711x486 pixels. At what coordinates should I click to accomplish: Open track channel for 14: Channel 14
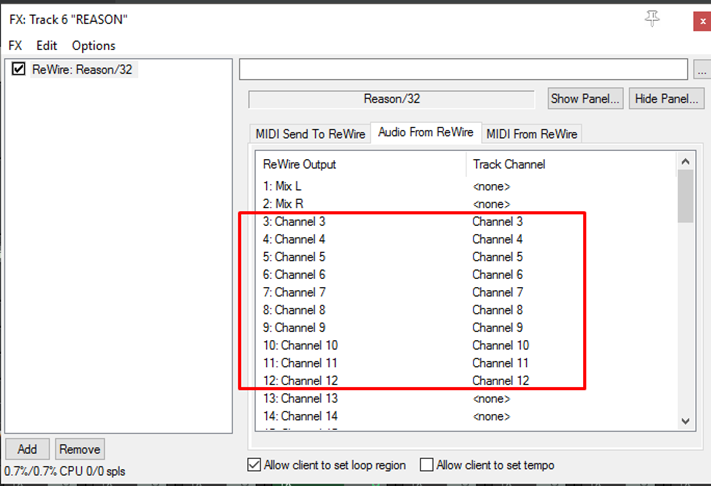click(x=492, y=416)
